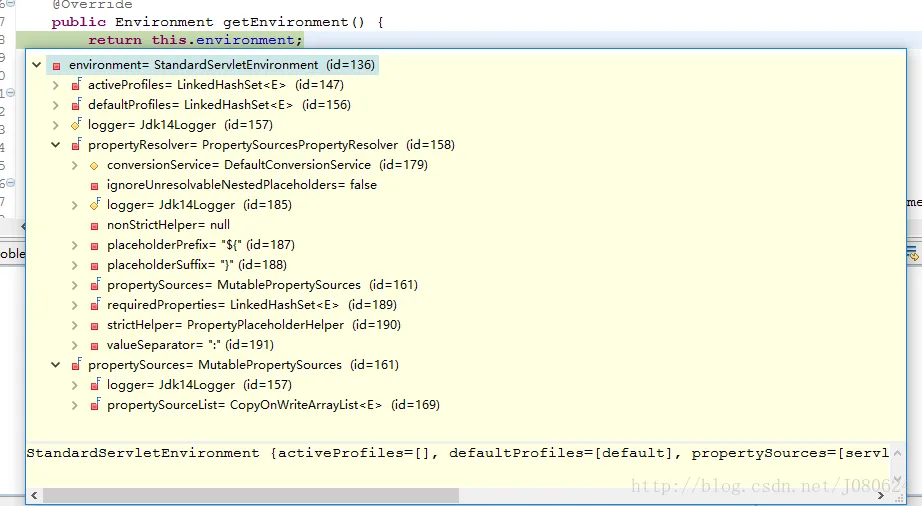Click the nonStrictHelper field icon
Image resolution: width=922 pixels, height=506 pixels.
[94, 226]
